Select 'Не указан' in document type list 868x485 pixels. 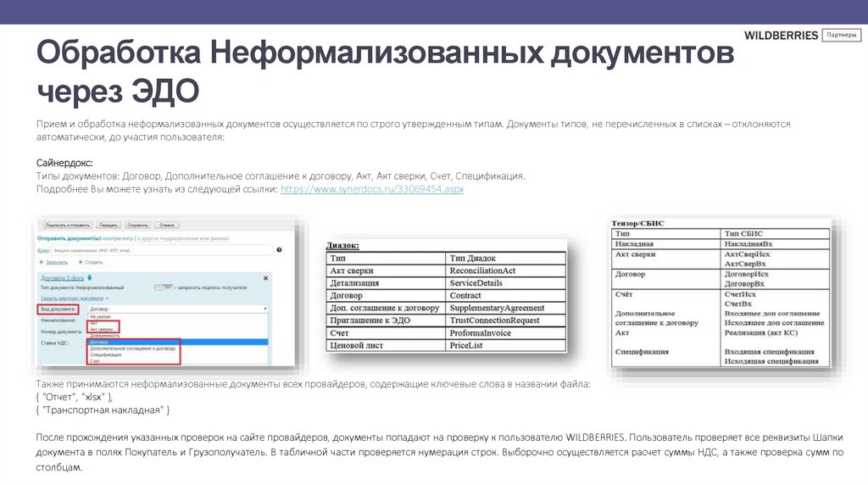pyautogui.click(x=101, y=316)
